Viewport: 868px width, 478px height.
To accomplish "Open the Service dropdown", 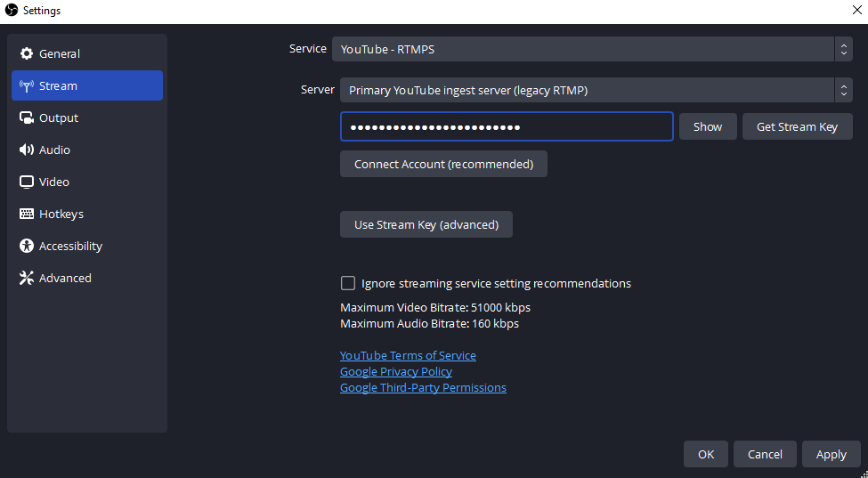I will (592, 49).
